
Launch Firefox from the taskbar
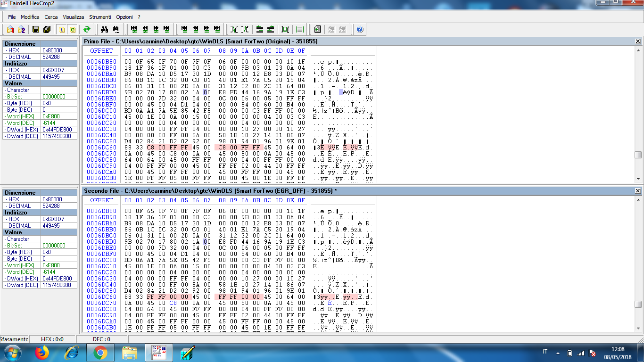click(42, 353)
